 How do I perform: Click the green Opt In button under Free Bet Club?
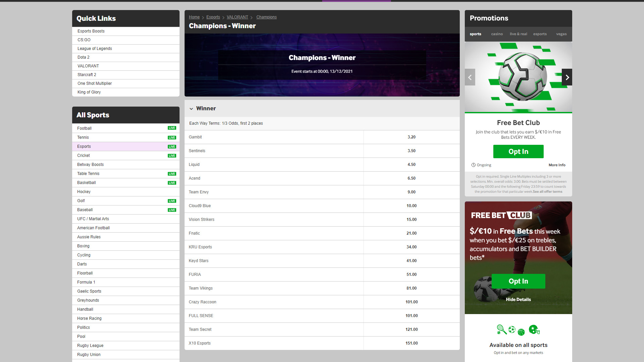pyautogui.click(x=518, y=152)
